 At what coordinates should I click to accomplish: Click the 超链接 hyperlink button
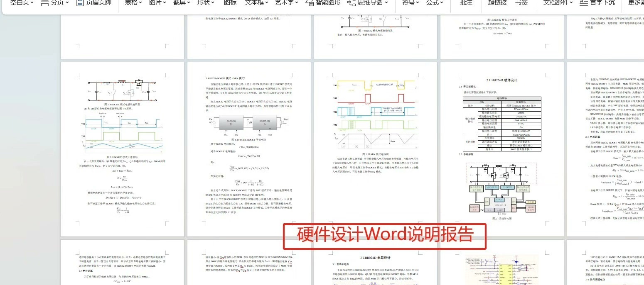[x=497, y=2]
